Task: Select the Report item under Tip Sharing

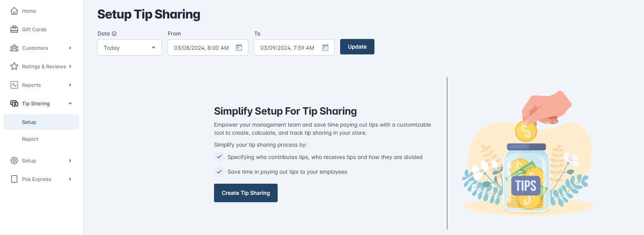Action: [30, 139]
